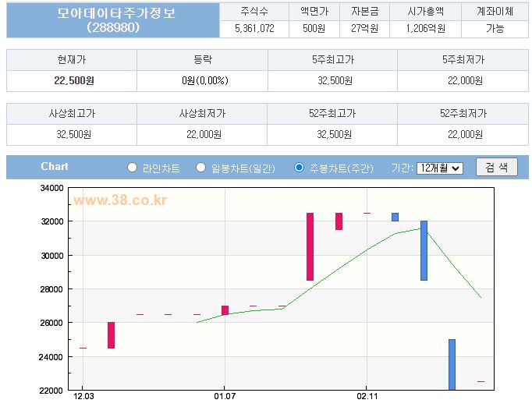Click the red candlestick between 24500 and 26000
The height and width of the screenshot is (414, 532).
point(111,335)
